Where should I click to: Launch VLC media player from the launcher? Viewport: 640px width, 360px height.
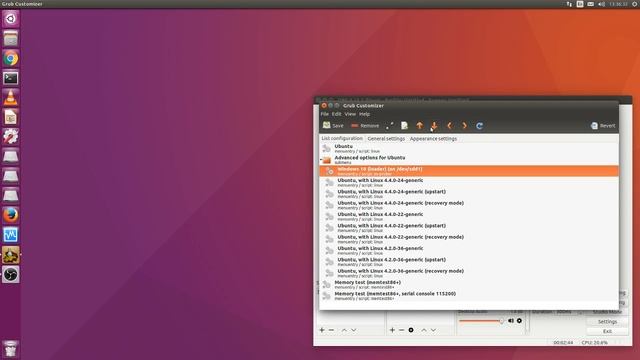(11, 97)
